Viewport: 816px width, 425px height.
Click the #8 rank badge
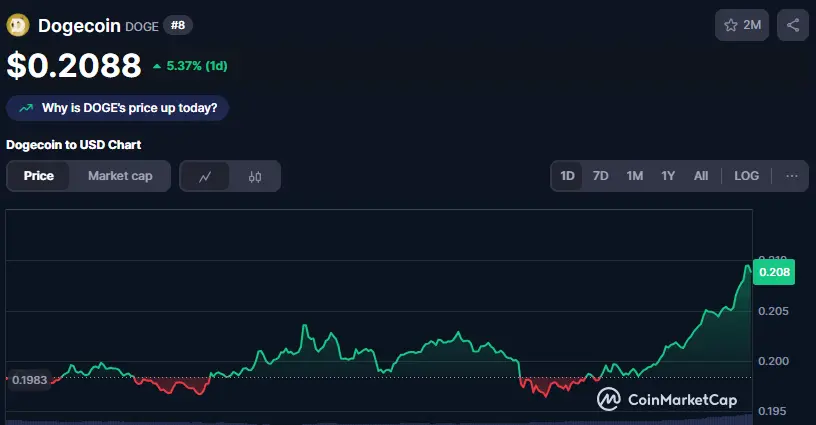(x=178, y=25)
